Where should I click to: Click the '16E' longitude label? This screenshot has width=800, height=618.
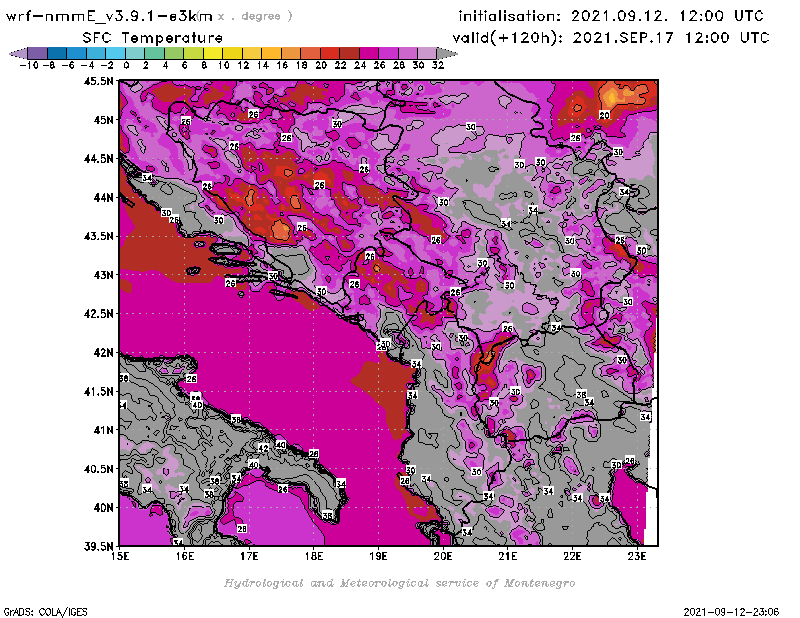tap(185, 556)
